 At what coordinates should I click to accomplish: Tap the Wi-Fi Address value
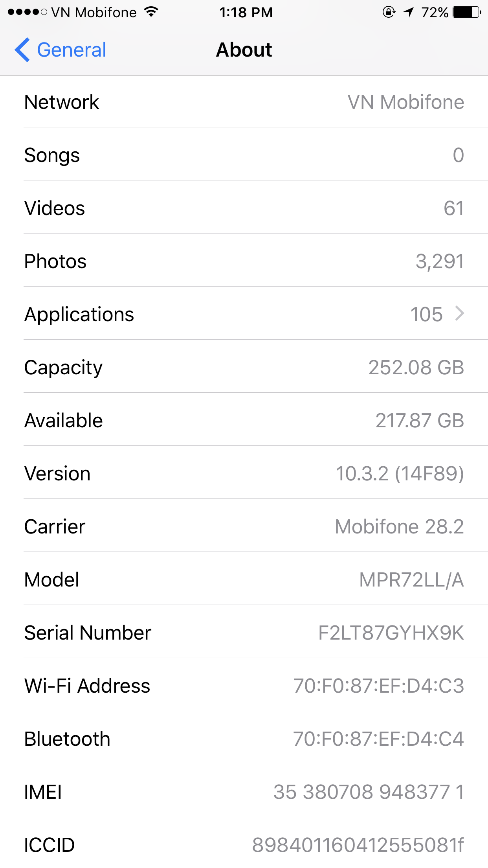(x=379, y=686)
